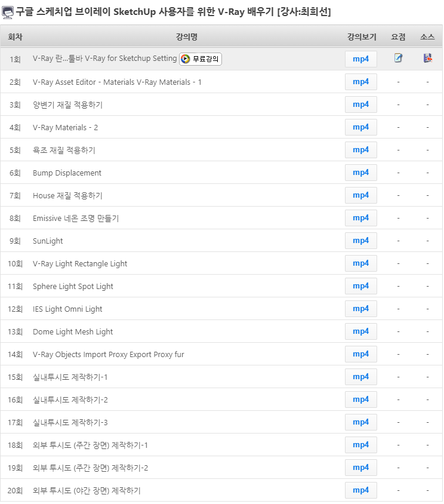Select lesson title 실내투시도 제작하기-3
The image size is (444, 504).
(70, 422)
